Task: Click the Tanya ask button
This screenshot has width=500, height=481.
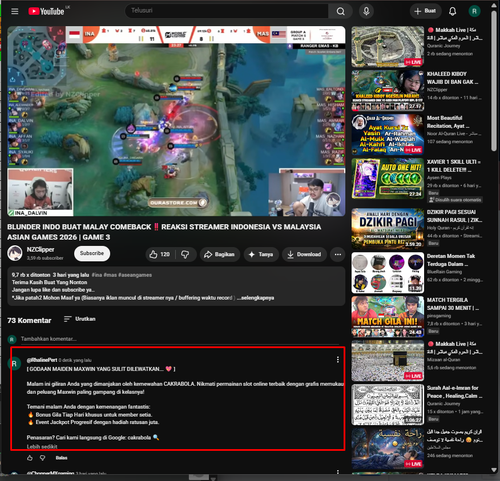Action: point(261,254)
